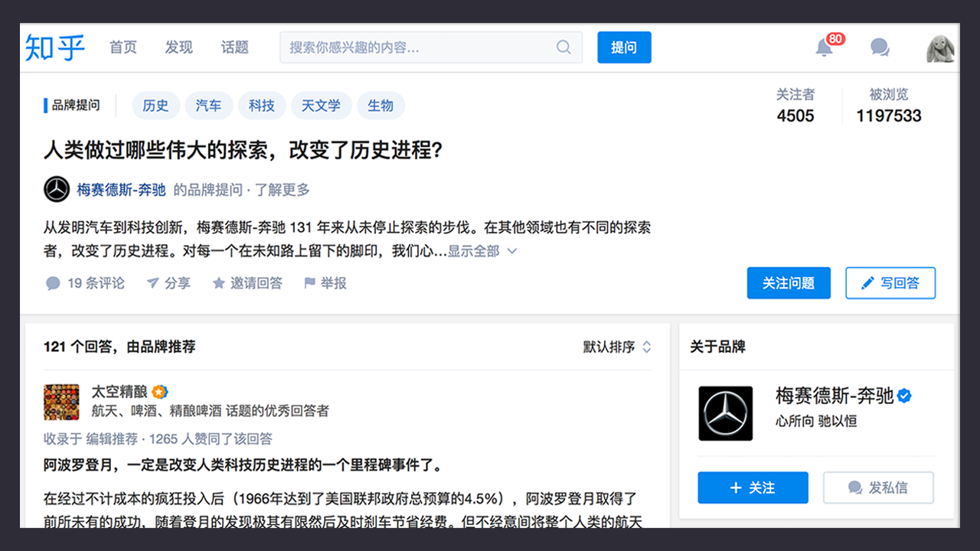This screenshot has height=551, width=980.
Task: Click the Mercedes-Benz logo beside the question author
Action: (57, 189)
